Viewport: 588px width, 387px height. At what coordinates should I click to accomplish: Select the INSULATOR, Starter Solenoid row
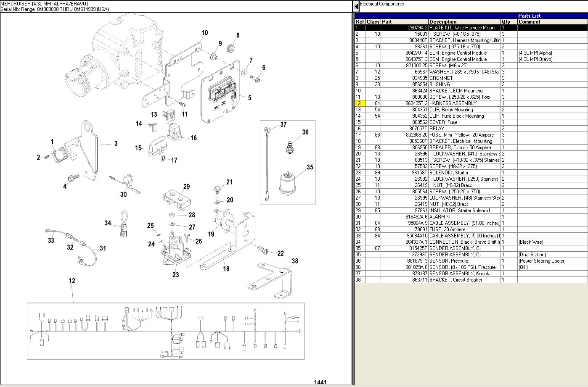tap(471, 211)
